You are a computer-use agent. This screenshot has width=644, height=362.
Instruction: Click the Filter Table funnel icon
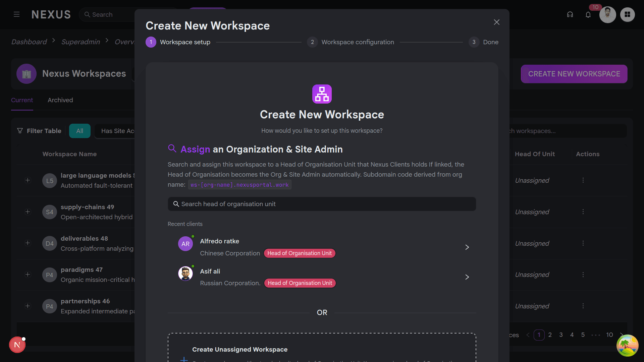point(20,131)
